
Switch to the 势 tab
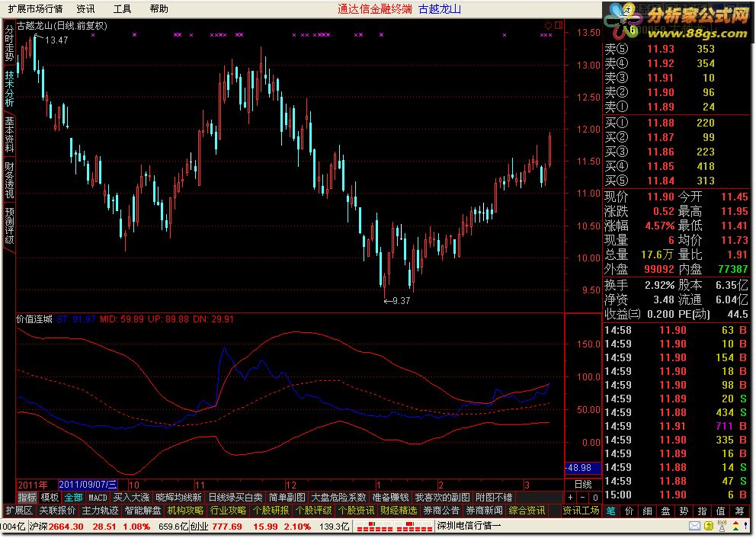coord(684,511)
